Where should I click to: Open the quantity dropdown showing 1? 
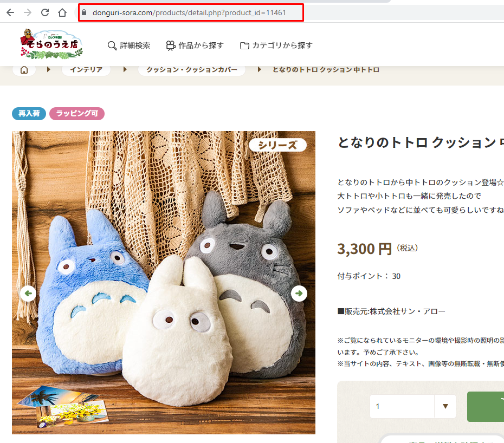tap(413, 406)
